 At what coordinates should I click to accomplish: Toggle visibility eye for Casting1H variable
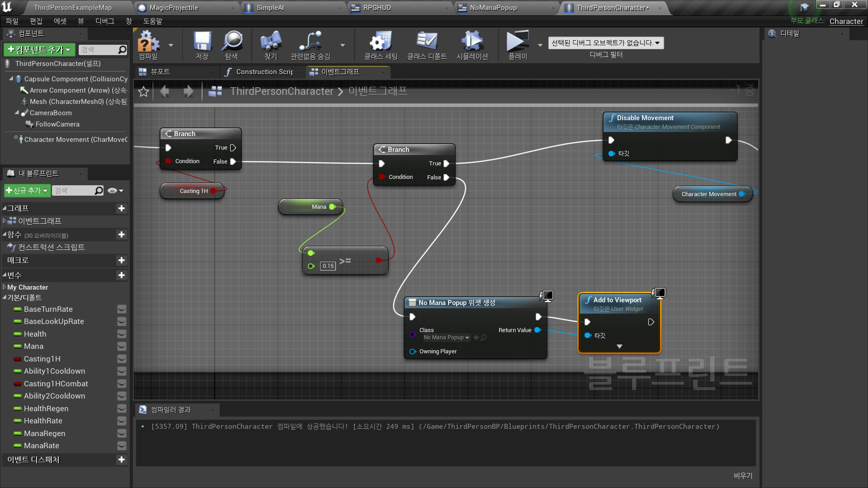tap(122, 359)
